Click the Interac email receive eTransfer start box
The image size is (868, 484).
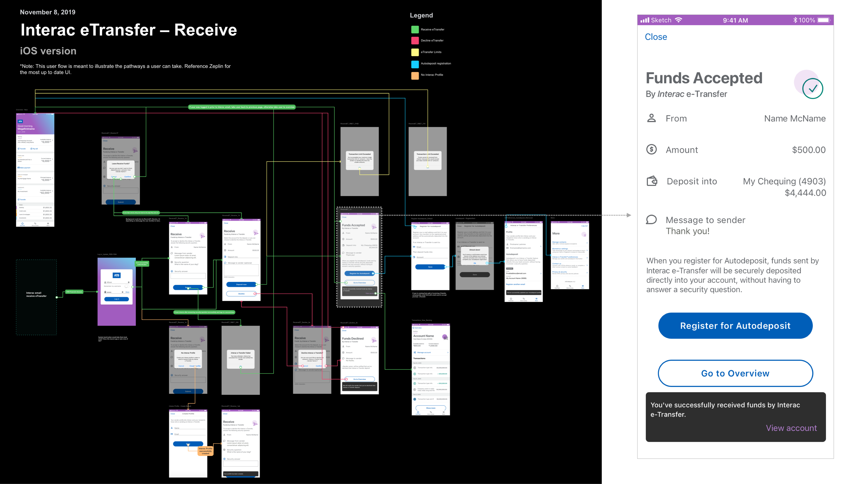[36, 297]
